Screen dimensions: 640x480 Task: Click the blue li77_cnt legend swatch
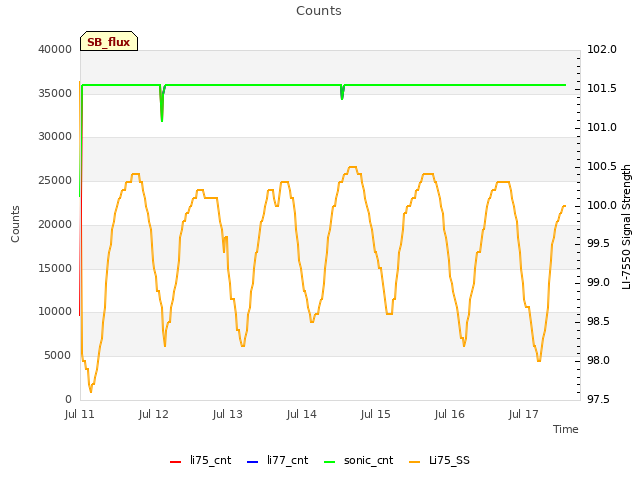(253, 462)
